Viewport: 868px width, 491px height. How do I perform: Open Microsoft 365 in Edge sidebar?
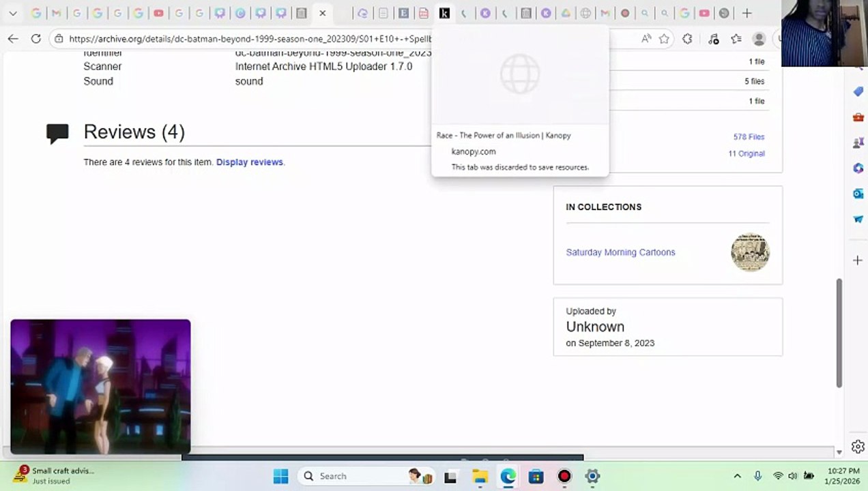pos(858,168)
